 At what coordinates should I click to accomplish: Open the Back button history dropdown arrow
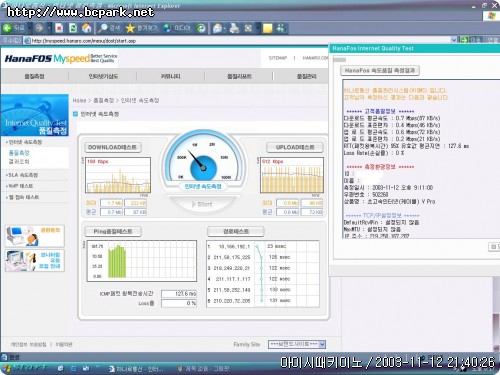tap(29, 28)
